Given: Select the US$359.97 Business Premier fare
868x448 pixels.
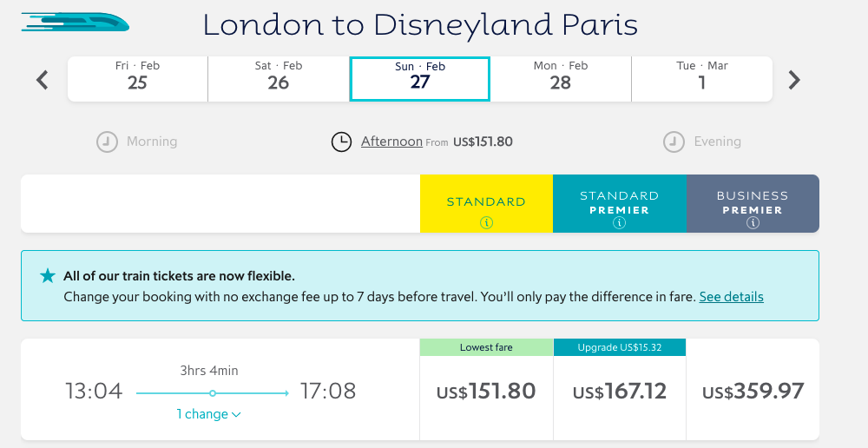Looking at the screenshot, I should (x=753, y=392).
